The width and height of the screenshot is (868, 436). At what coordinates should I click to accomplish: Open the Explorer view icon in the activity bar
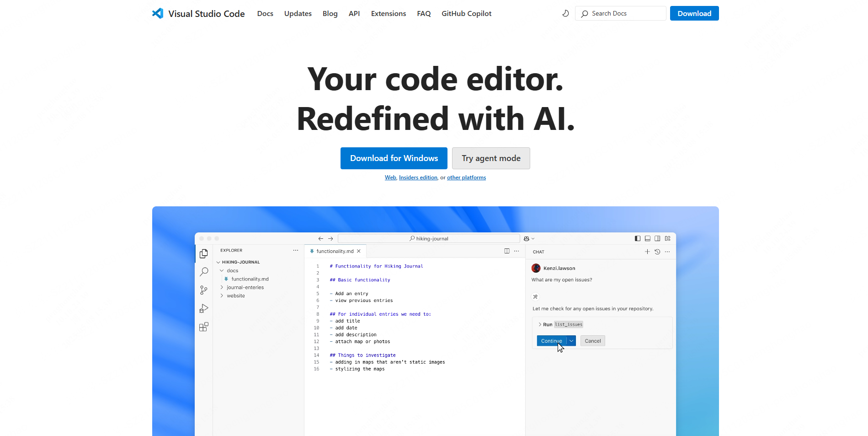tap(204, 253)
